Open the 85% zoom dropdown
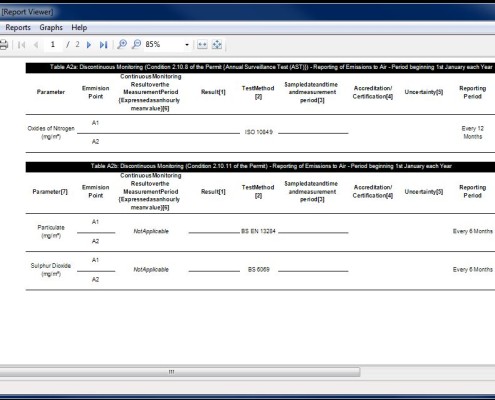The image size is (495, 400). (187, 45)
